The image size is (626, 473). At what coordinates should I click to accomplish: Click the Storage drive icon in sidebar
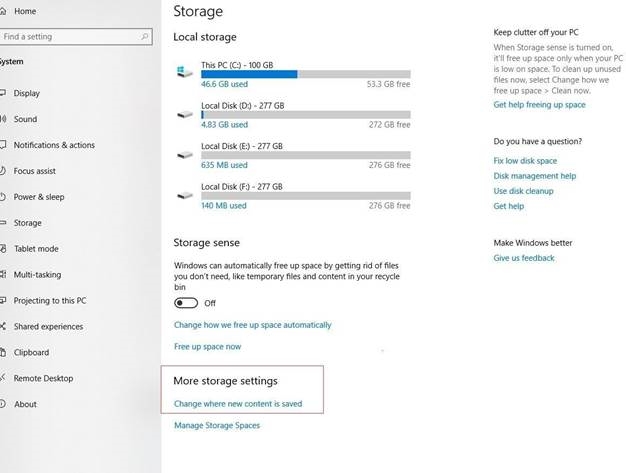pyautogui.click(x=3, y=223)
